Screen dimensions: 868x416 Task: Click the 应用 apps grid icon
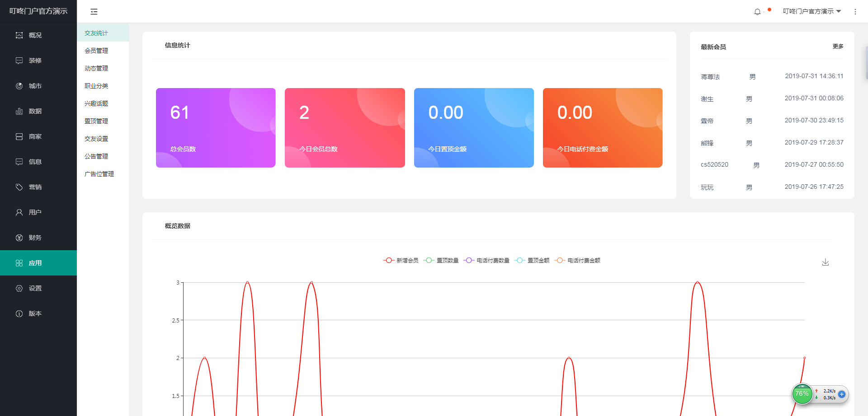[19, 263]
